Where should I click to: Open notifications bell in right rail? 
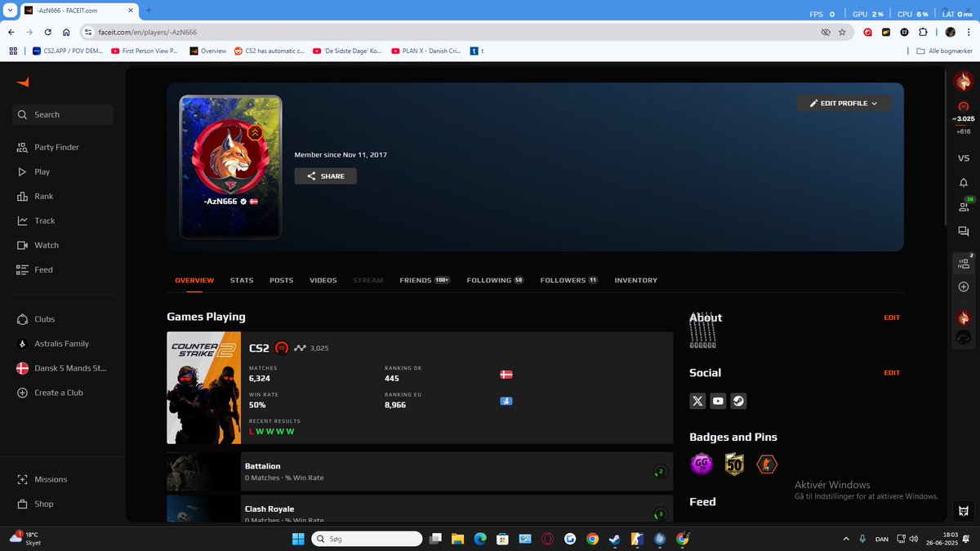tap(963, 182)
